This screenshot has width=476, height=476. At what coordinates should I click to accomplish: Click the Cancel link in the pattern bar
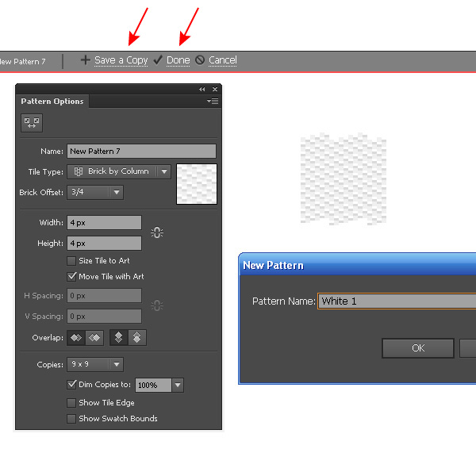point(222,60)
